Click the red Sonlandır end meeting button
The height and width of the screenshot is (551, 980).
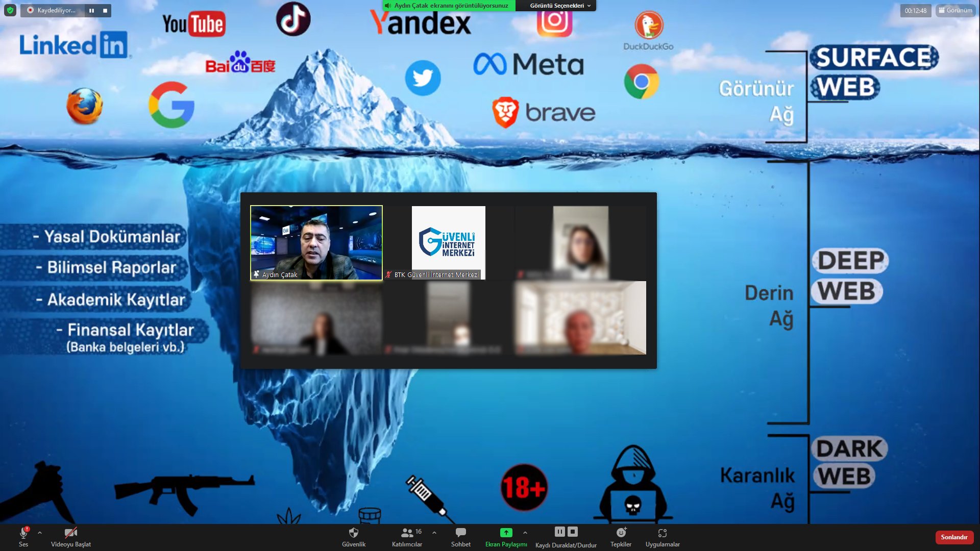[x=954, y=537]
